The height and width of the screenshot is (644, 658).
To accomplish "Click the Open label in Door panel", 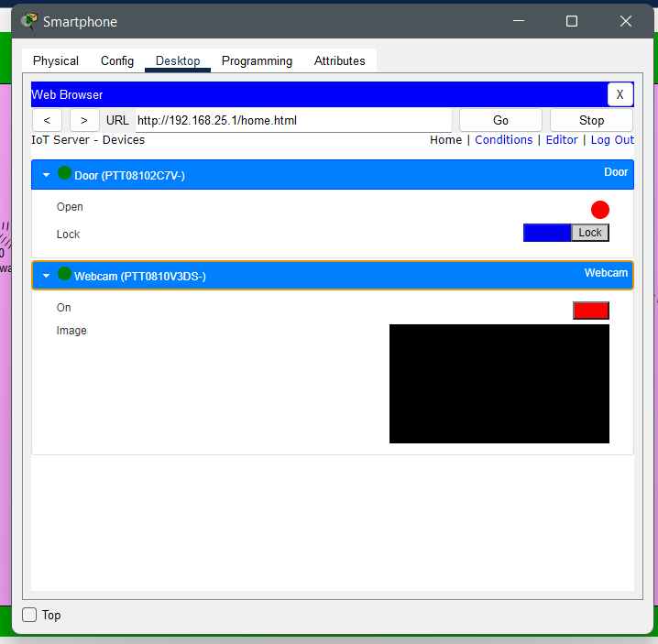I will click(x=70, y=207).
